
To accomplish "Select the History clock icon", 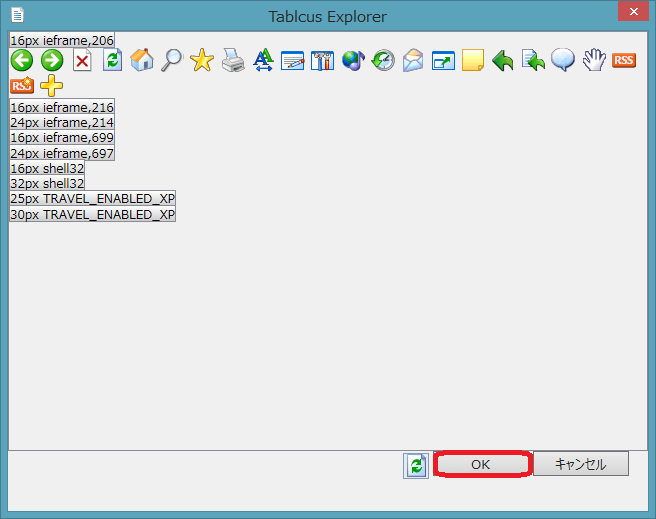I will (x=383, y=61).
